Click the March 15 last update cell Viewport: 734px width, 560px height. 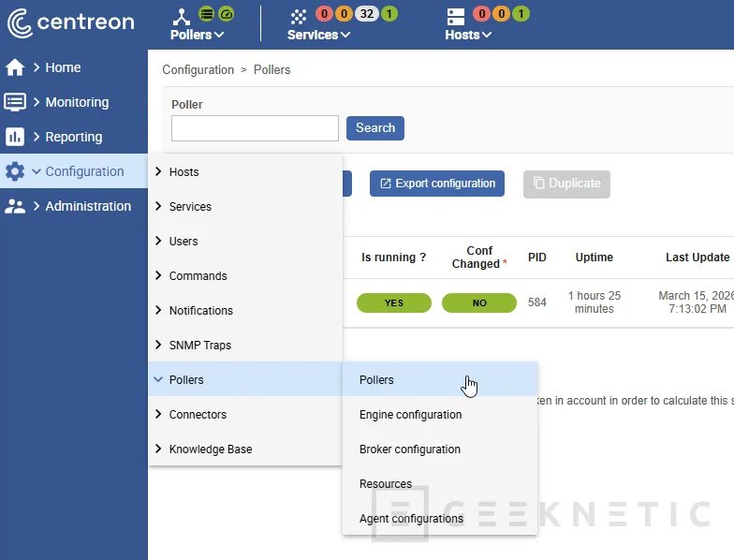(697, 302)
